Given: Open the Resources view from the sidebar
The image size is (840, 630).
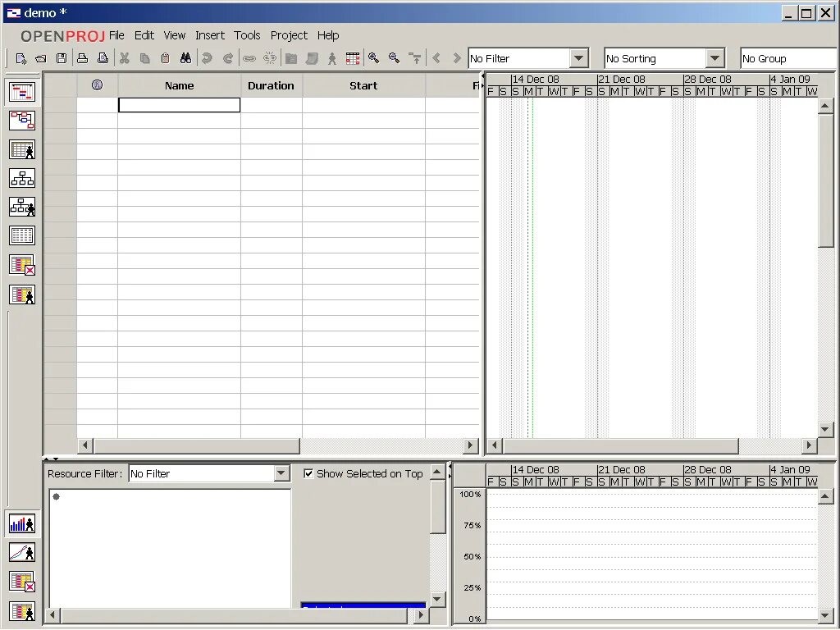Looking at the screenshot, I should (22, 149).
